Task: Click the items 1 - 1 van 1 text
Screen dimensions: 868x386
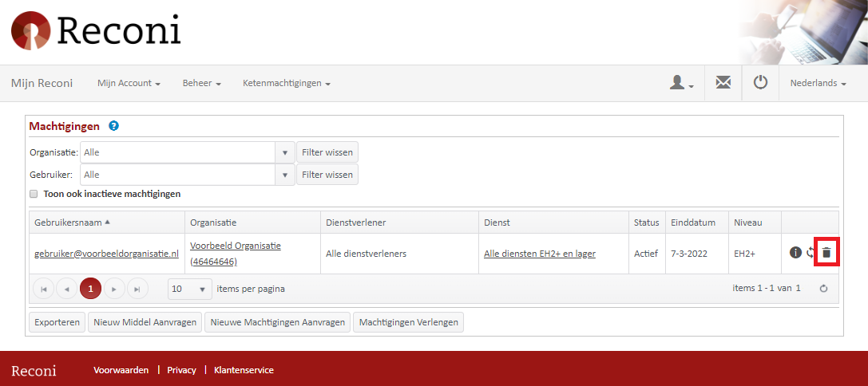Action: pyautogui.click(x=766, y=288)
